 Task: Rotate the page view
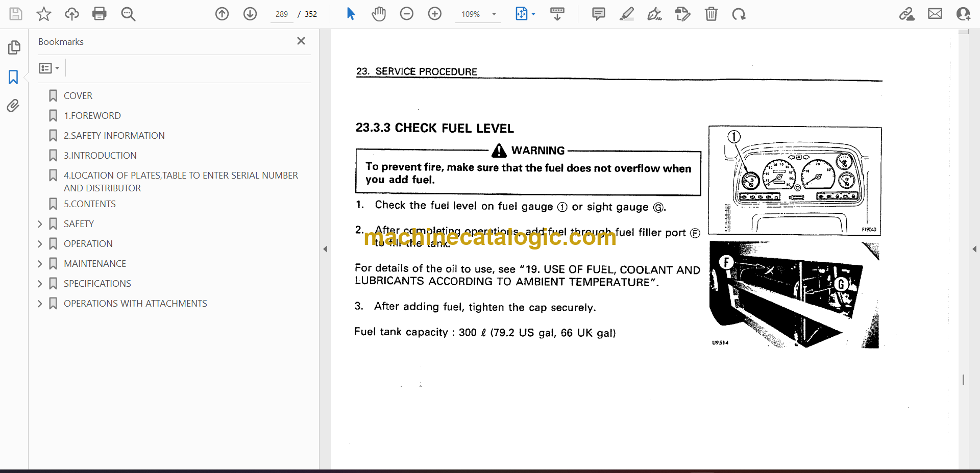739,14
